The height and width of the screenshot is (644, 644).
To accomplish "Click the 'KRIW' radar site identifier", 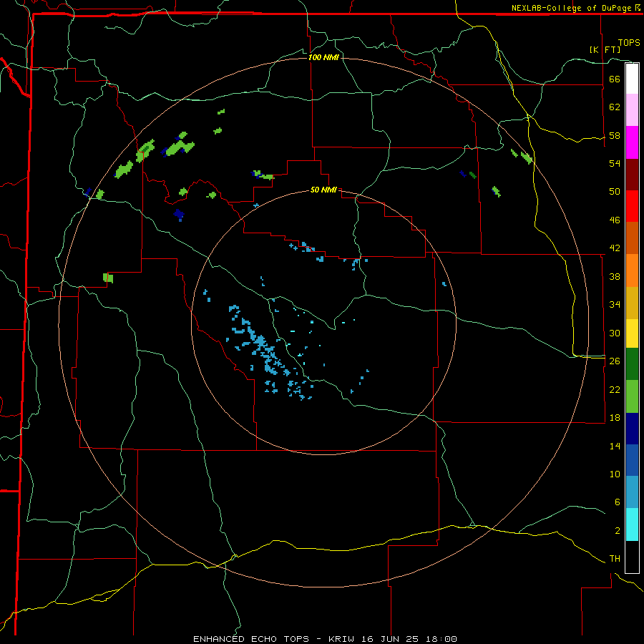I will (342, 639).
